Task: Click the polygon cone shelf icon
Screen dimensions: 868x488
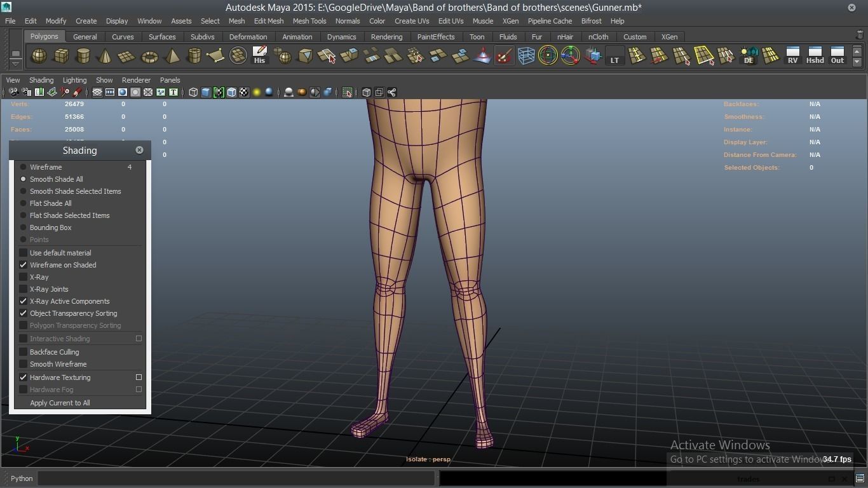Action: 105,56
